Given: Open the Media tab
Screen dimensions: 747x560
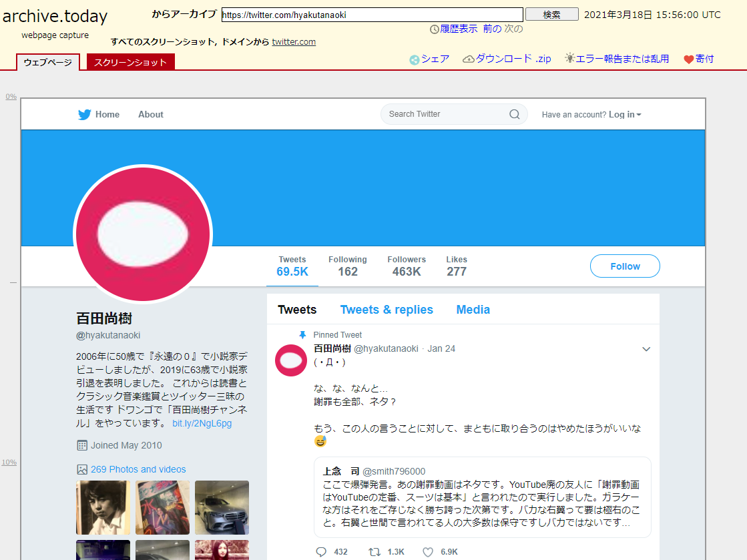Looking at the screenshot, I should 473,310.
